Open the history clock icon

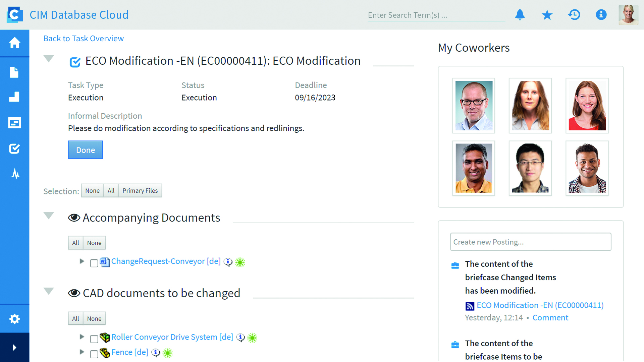(574, 15)
